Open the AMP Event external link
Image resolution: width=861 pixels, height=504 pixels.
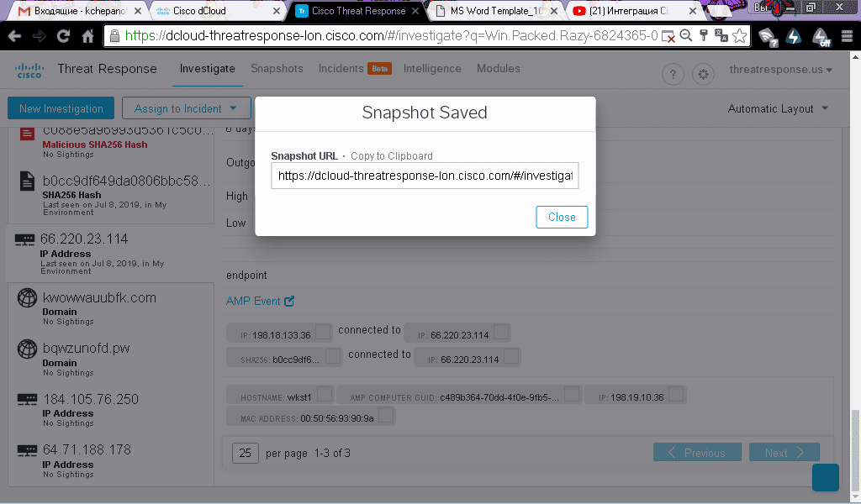click(x=261, y=301)
